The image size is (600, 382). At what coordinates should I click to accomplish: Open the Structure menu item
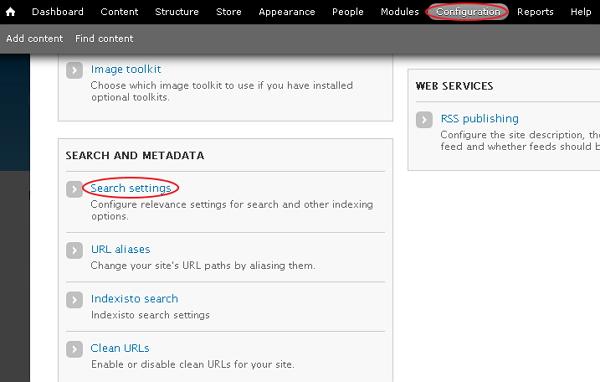point(177,12)
